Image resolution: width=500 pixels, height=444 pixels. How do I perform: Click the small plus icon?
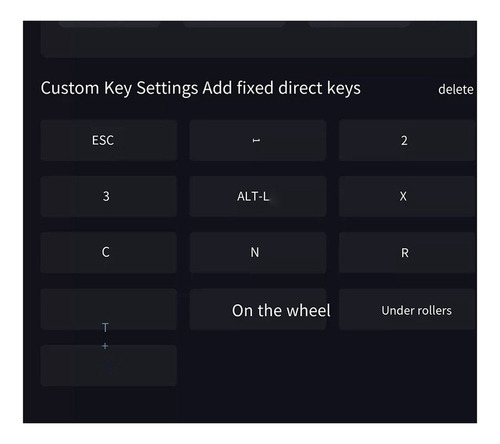pos(105,346)
